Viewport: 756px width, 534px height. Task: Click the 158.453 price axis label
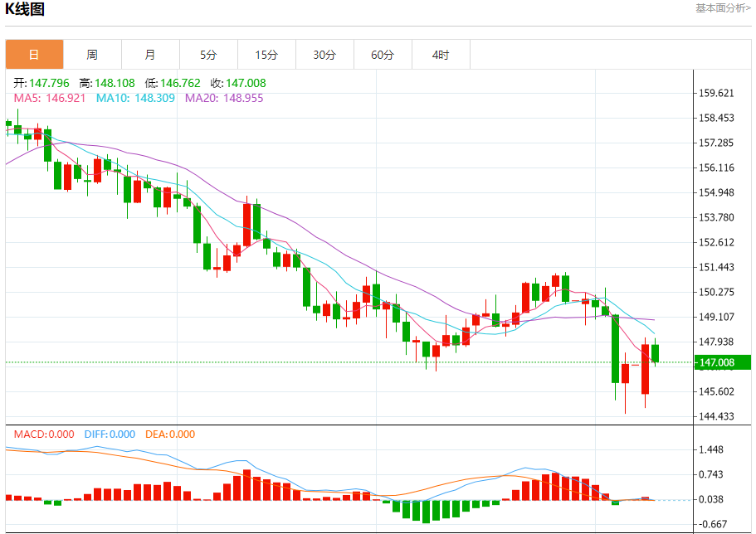(x=716, y=118)
